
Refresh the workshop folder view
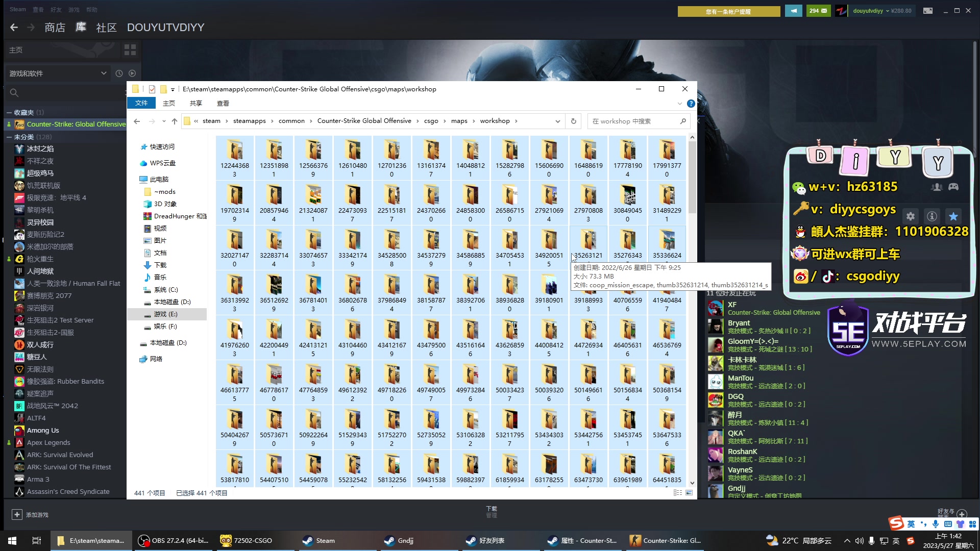[573, 121]
